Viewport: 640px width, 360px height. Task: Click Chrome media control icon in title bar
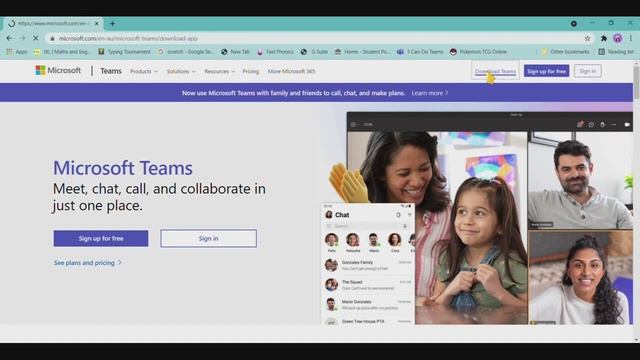[x=574, y=24]
